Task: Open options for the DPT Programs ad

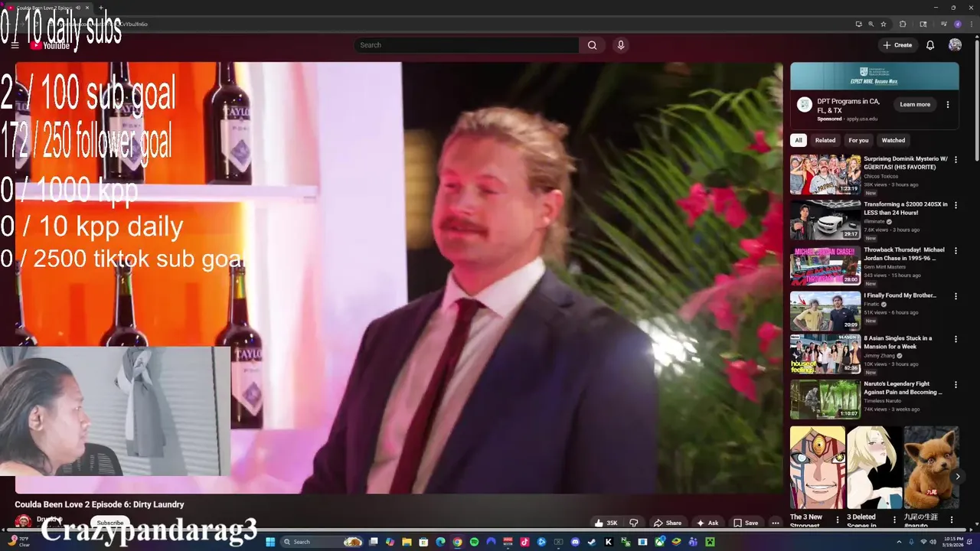Action: tap(948, 104)
